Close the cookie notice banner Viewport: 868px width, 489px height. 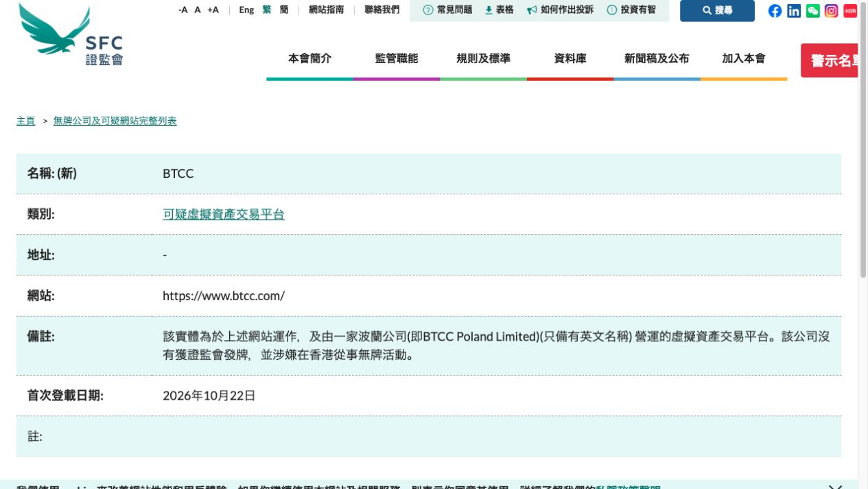pos(835,486)
